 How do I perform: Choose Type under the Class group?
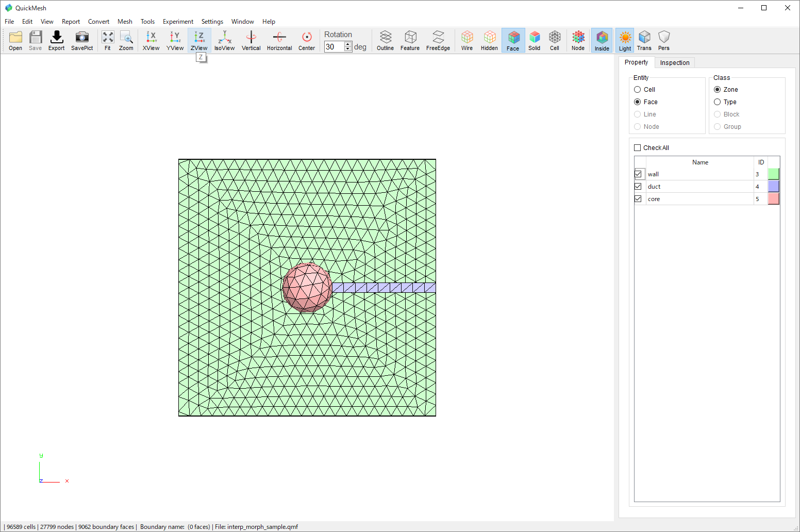click(718, 102)
